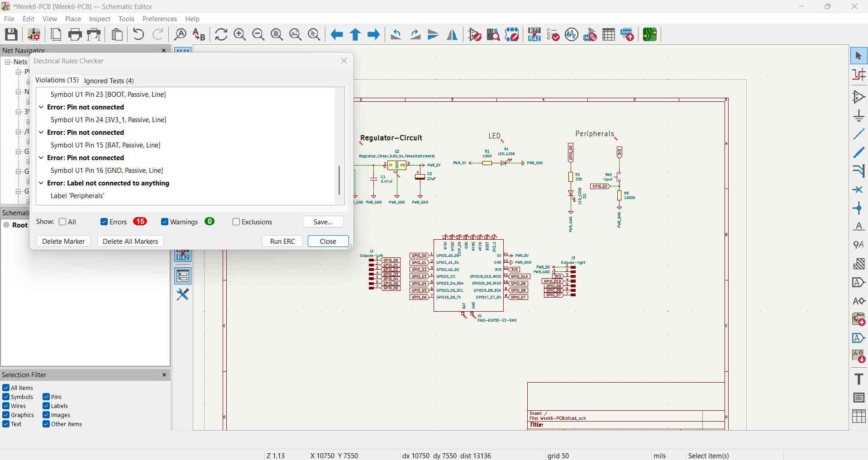Enable the All checkbox in ERC
Viewport: 868px width, 460px height.
[63, 222]
